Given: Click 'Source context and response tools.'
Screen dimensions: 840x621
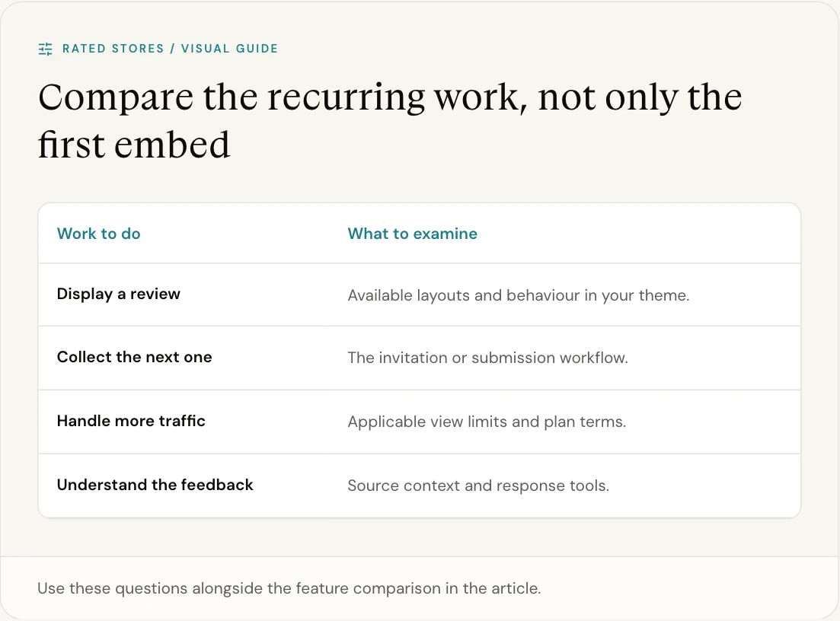Looking at the screenshot, I should click(x=478, y=486).
